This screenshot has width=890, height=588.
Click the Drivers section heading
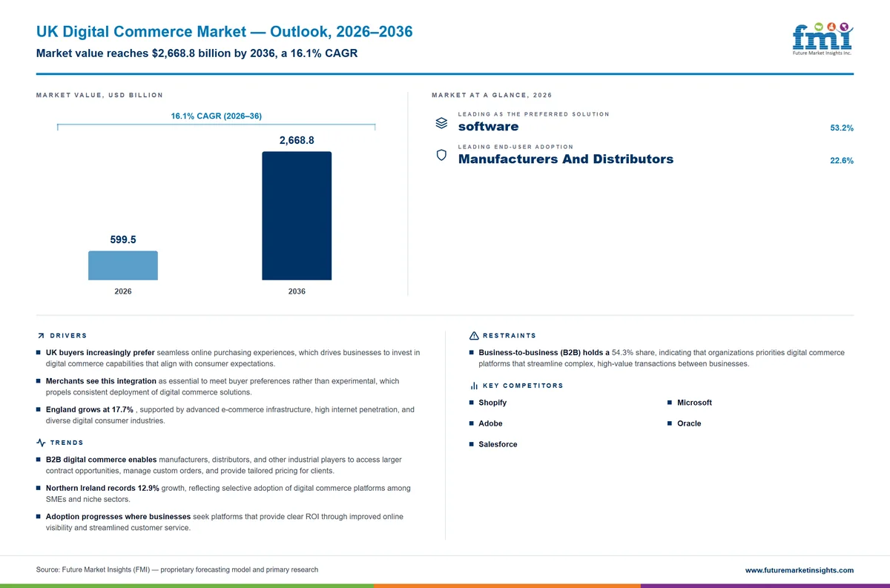68,336
